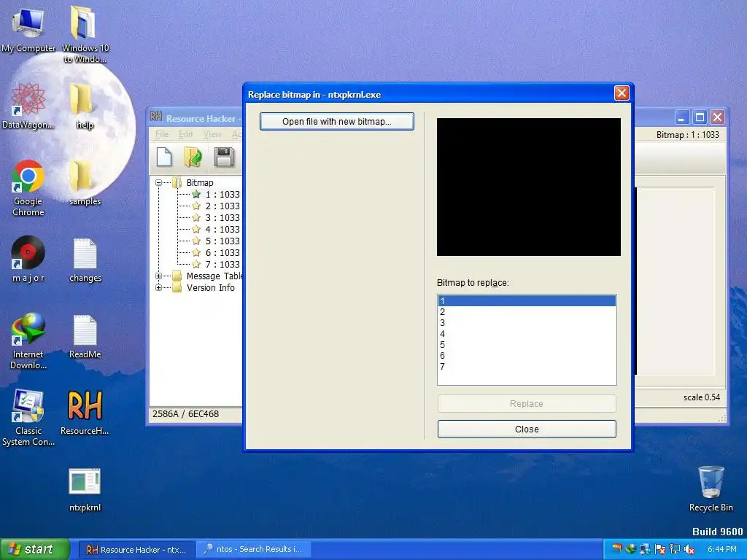Click the red flag security tray icon
The width and height of the screenshot is (747, 560).
(659, 549)
